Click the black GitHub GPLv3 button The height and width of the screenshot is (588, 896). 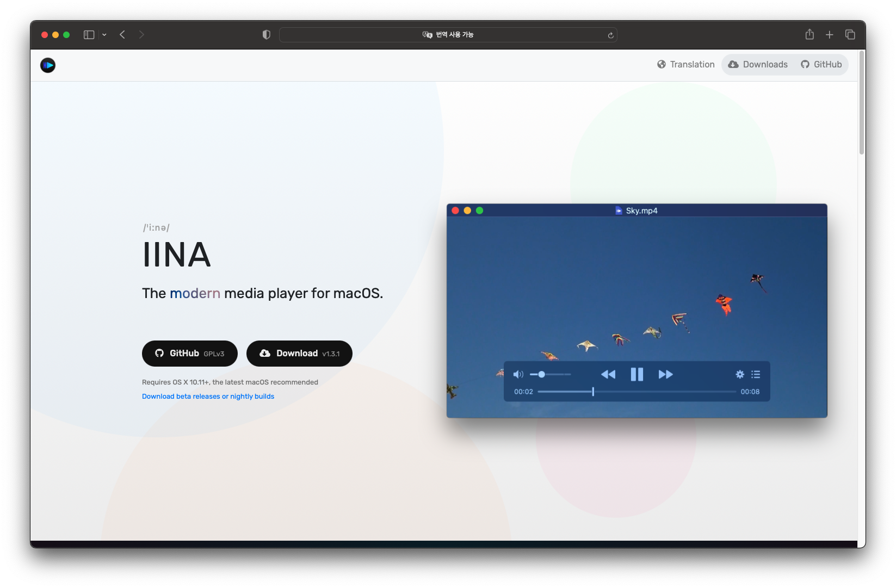pyautogui.click(x=190, y=354)
